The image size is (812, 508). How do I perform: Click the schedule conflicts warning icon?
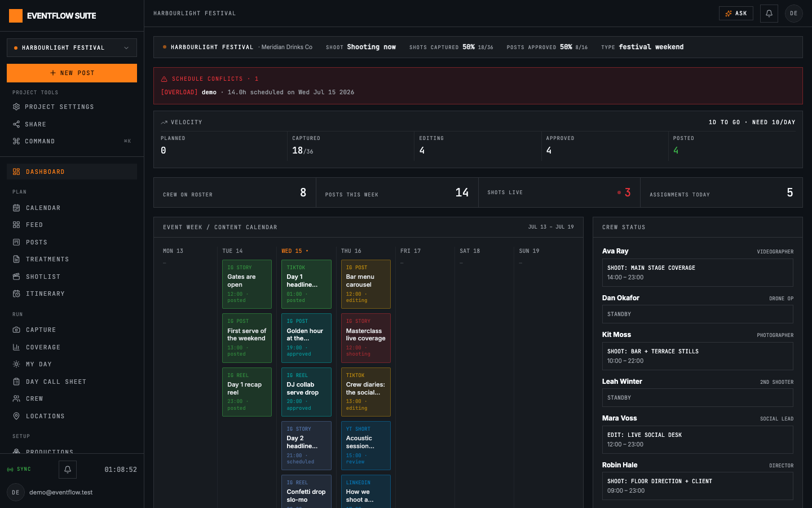click(164, 79)
